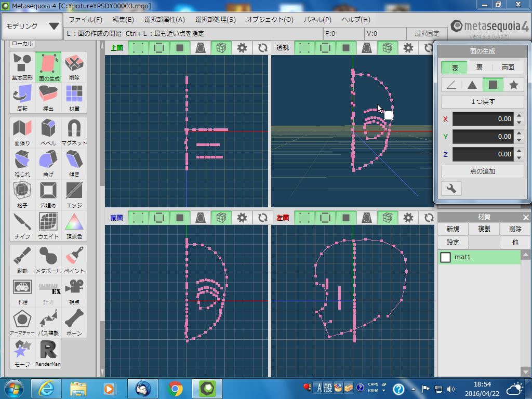Viewport: 532px width, 399px height.
Task: Toggle point display in 前面 view
Action: click(x=138, y=218)
